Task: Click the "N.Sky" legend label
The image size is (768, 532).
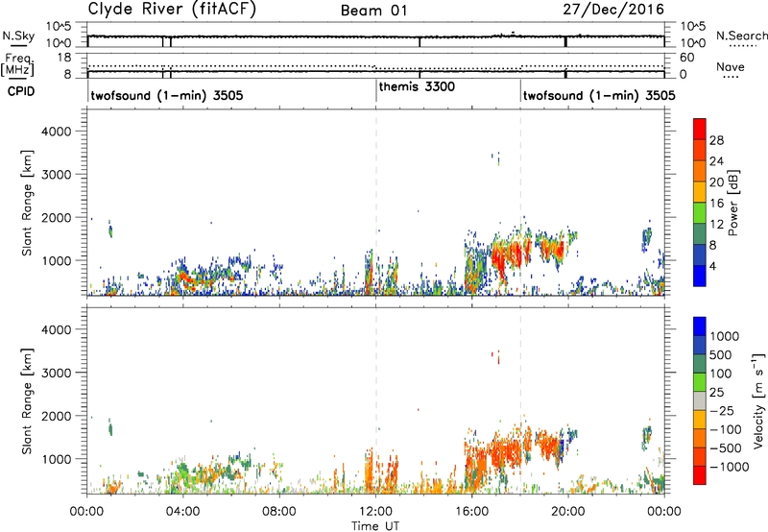Action: tap(18, 36)
